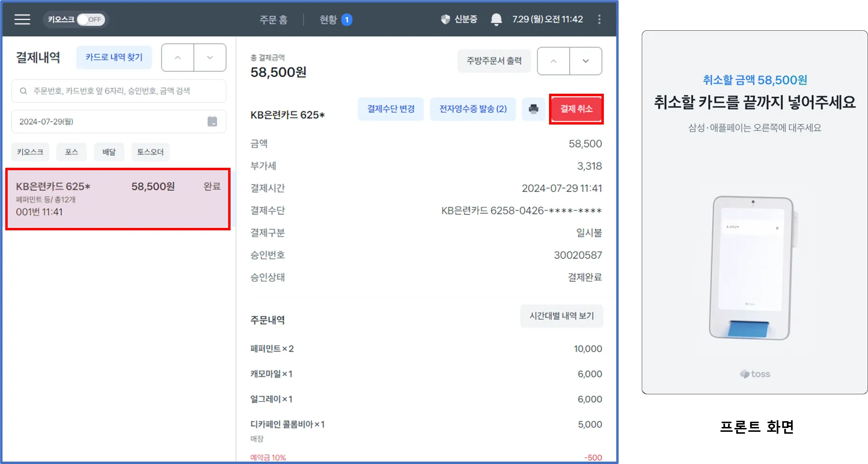Click the card number KB은련카드 6258-0426
The image size is (868, 464).
click(x=522, y=211)
